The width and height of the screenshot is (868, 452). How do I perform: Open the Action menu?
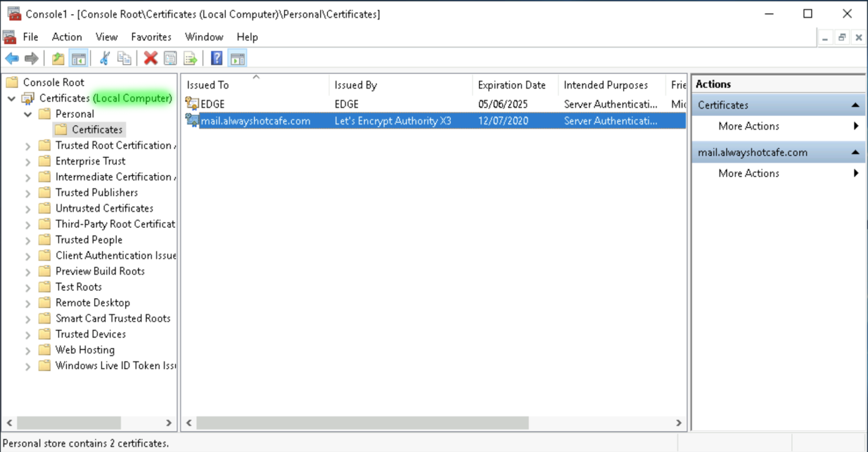click(x=66, y=37)
